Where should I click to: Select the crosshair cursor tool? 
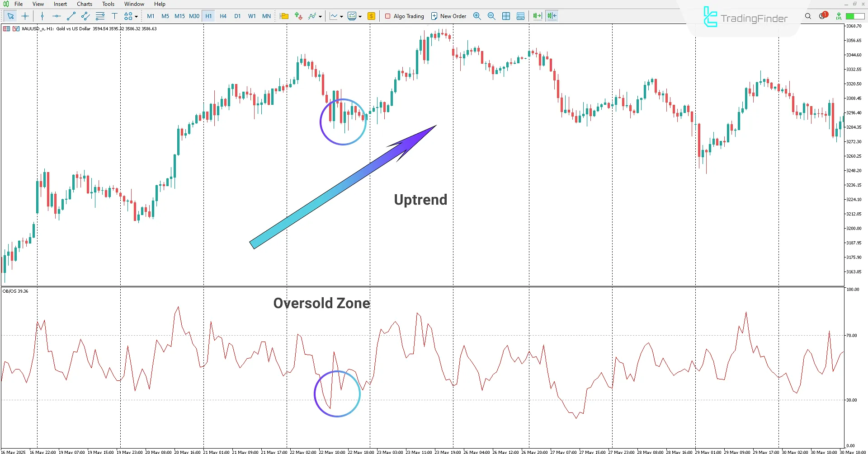[x=25, y=16]
